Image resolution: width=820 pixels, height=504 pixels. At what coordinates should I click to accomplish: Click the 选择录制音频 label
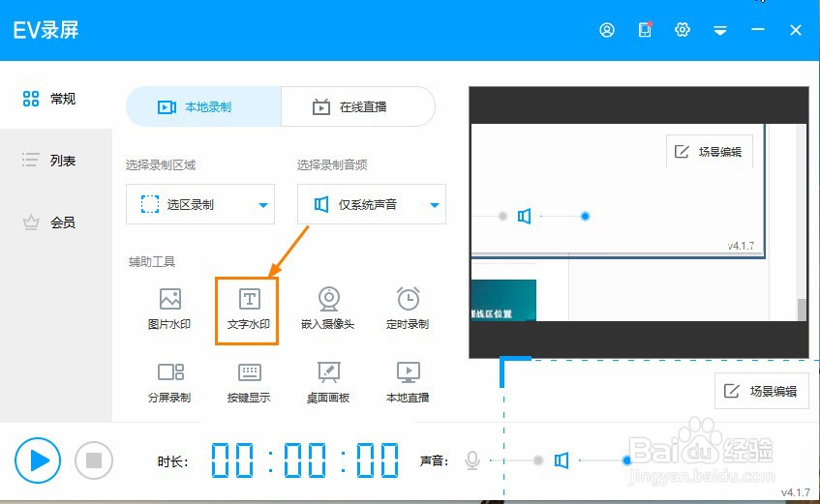332,165
